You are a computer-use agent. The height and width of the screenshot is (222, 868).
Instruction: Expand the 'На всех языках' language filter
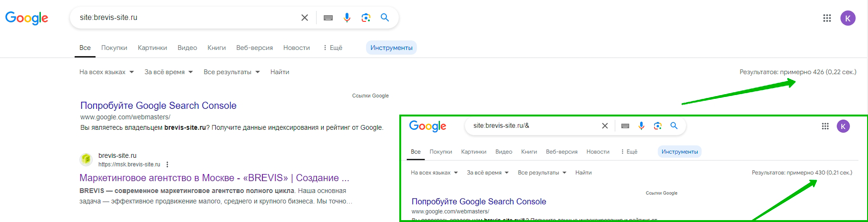tap(106, 72)
